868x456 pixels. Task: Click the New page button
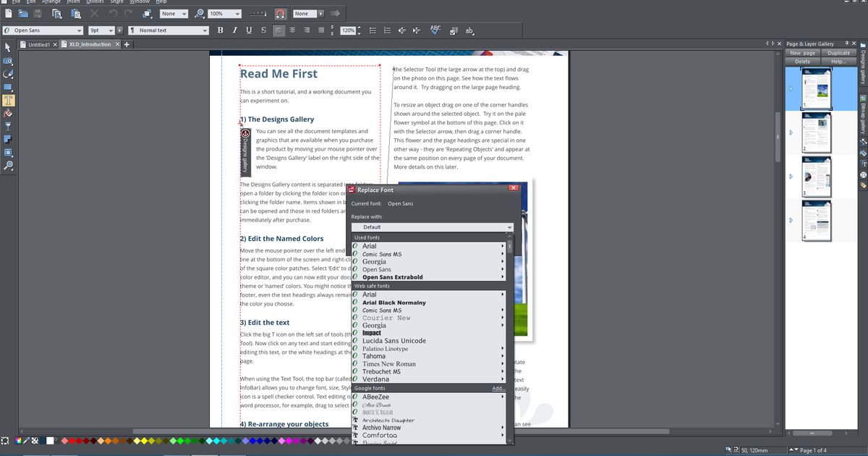tap(801, 52)
